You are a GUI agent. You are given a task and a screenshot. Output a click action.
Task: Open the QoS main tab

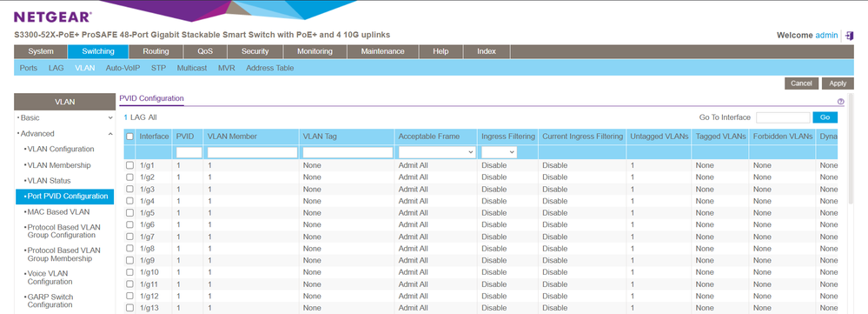coord(205,51)
